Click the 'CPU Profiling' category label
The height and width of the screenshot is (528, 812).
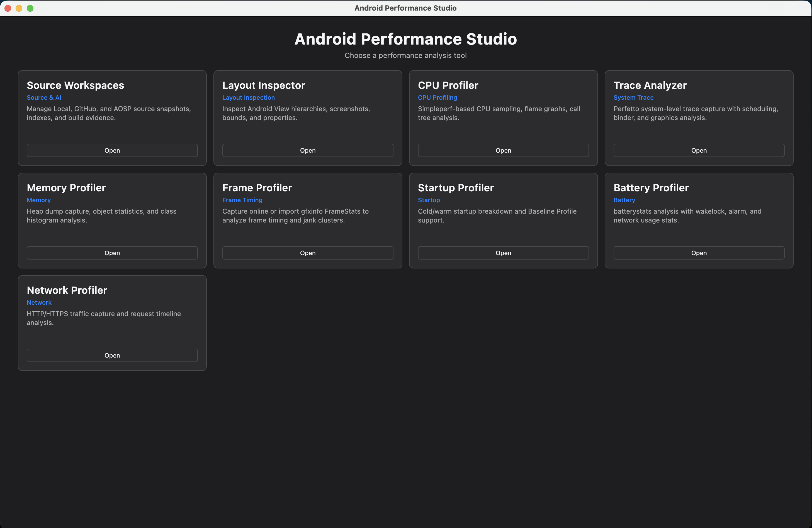pos(437,97)
